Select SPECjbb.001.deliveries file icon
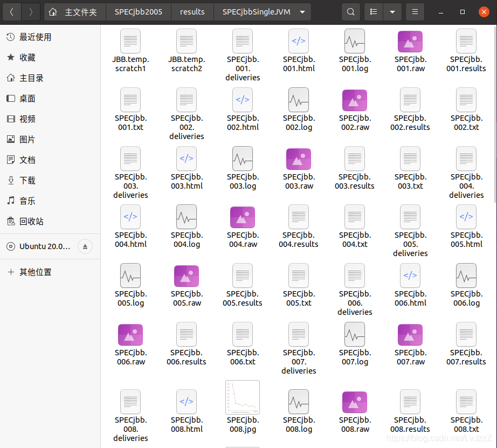The height and width of the screenshot is (448, 497). (x=243, y=41)
